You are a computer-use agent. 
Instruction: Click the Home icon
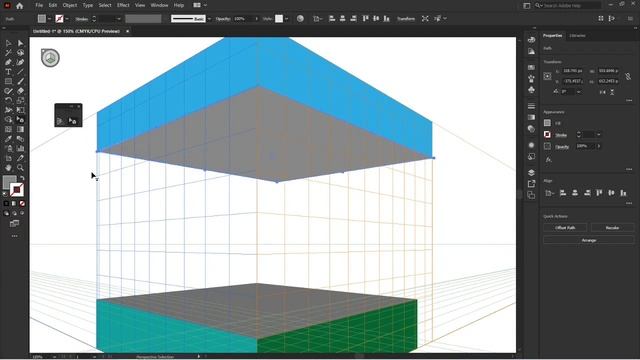tap(20, 6)
